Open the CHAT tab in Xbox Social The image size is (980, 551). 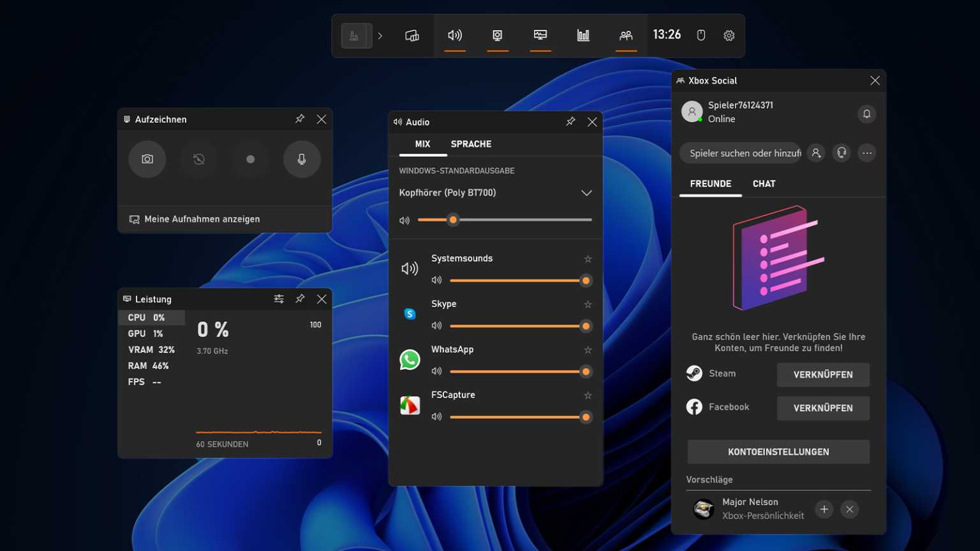coord(764,184)
